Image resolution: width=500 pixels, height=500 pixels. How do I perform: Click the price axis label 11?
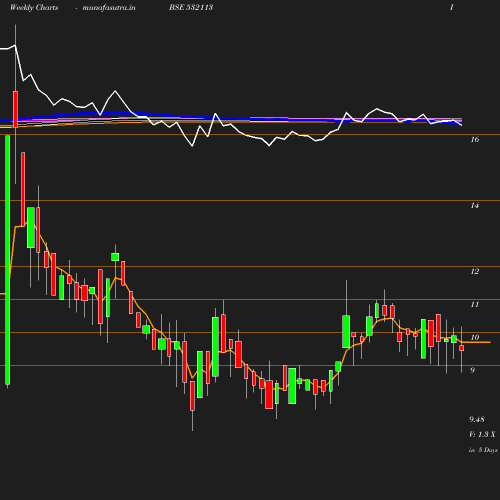475,304
